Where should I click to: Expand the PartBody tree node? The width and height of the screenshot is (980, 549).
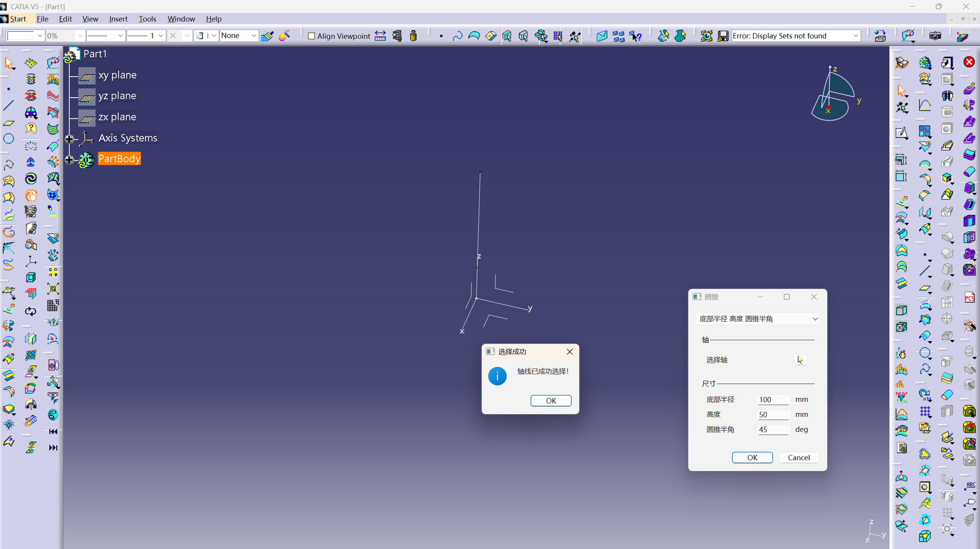coord(69,159)
